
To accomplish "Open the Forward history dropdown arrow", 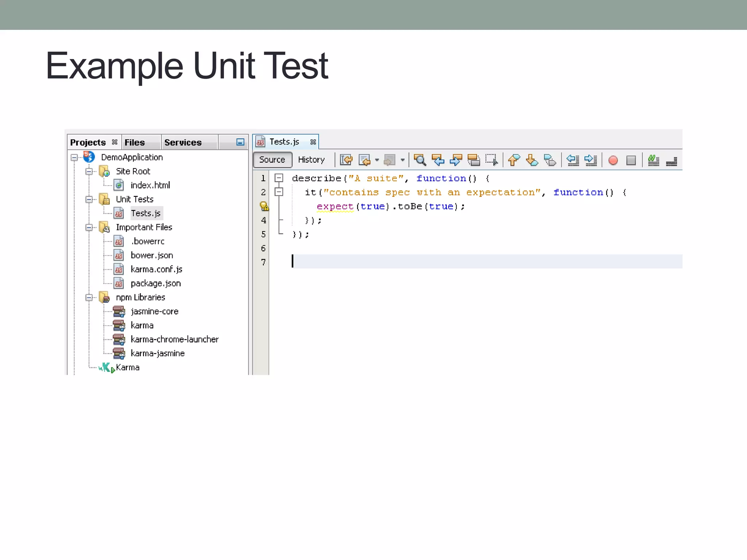I will tap(403, 160).
